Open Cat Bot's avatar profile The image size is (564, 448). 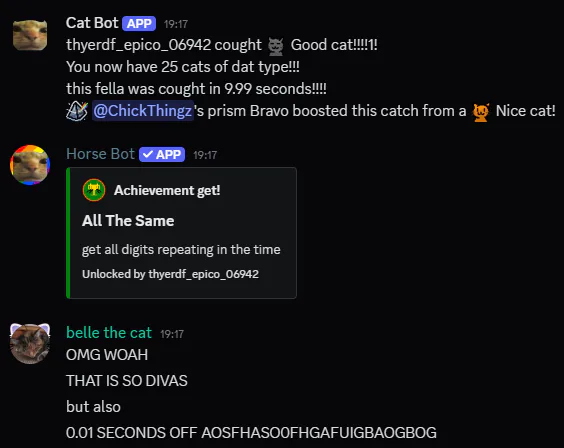pyautogui.click(x=30, y=35)
